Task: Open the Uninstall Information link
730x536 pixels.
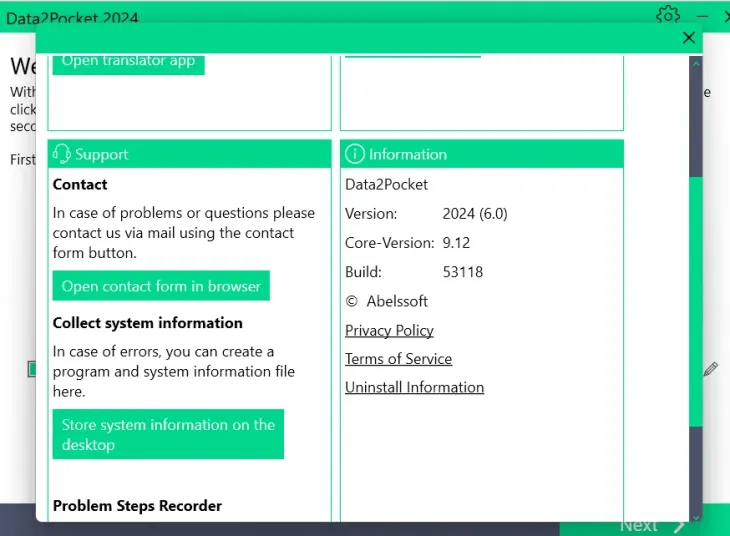Action: point(414,387)
